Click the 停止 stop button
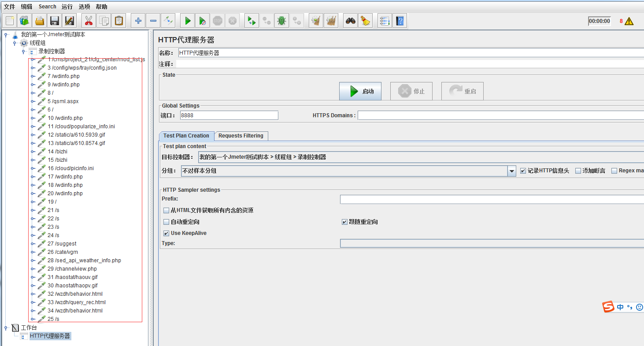This screenshot has width=644, height=346. [411, 91]
